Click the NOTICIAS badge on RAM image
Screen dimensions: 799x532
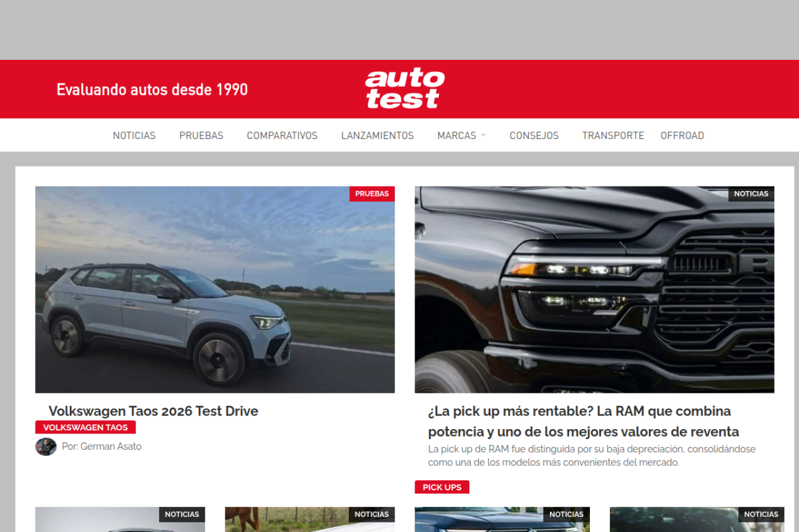(x=751, y=194)
